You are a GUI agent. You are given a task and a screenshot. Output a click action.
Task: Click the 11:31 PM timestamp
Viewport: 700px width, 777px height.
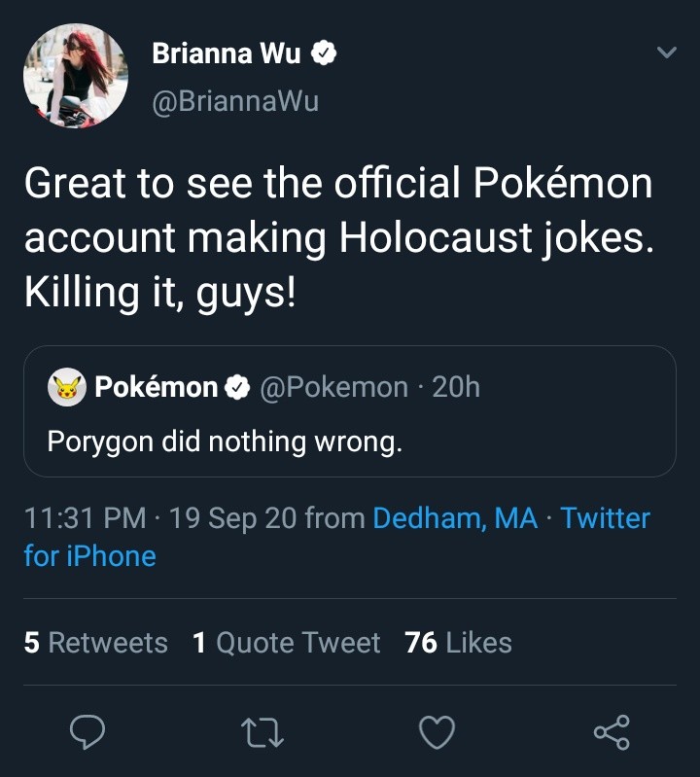coord(86,517)
